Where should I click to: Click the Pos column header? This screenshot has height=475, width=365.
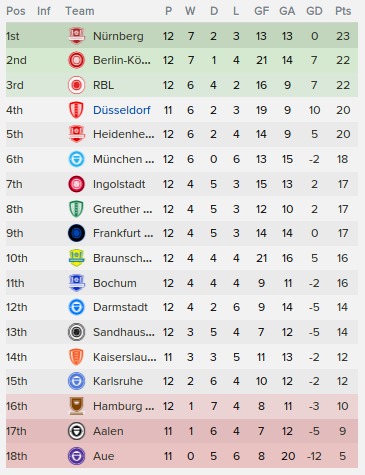pos(16,11)
